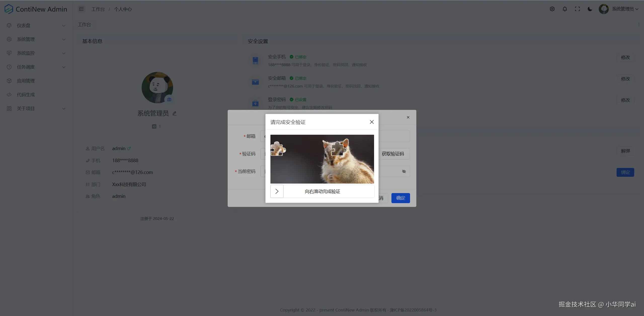Click the slider arrow handle

pos(277,191)
